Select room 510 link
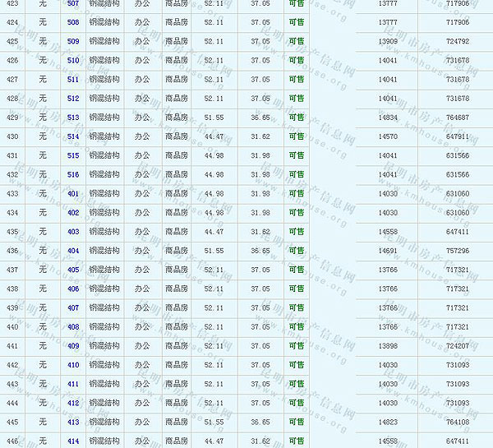493x448 pixels. point(73,60)
